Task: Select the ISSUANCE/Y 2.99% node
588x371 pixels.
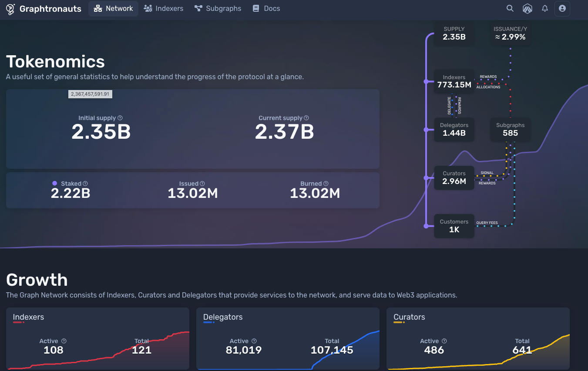Action: point(510,33)
